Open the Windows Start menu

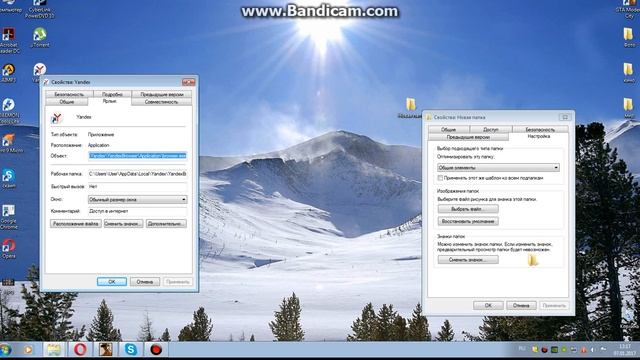[6, 350]
